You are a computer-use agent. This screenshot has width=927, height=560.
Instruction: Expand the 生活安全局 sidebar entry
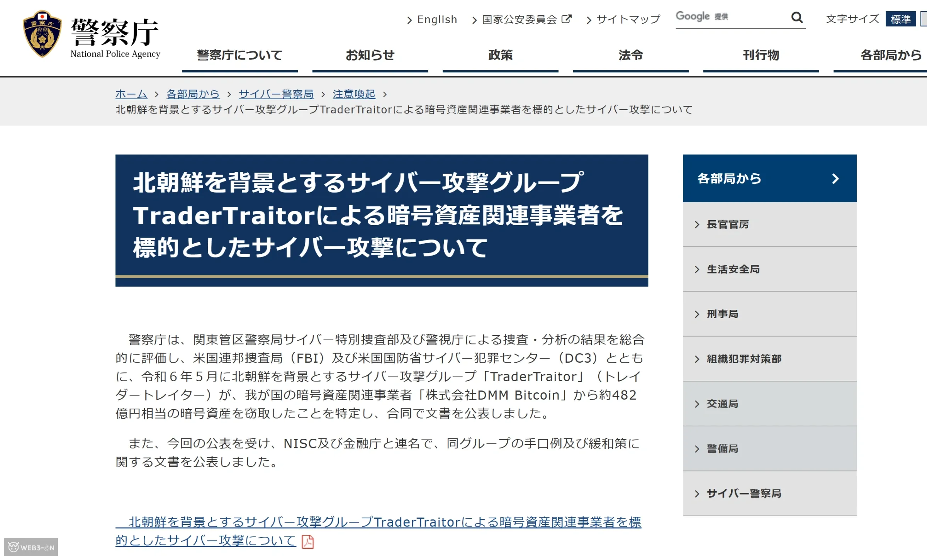click(x=697, y=269)
